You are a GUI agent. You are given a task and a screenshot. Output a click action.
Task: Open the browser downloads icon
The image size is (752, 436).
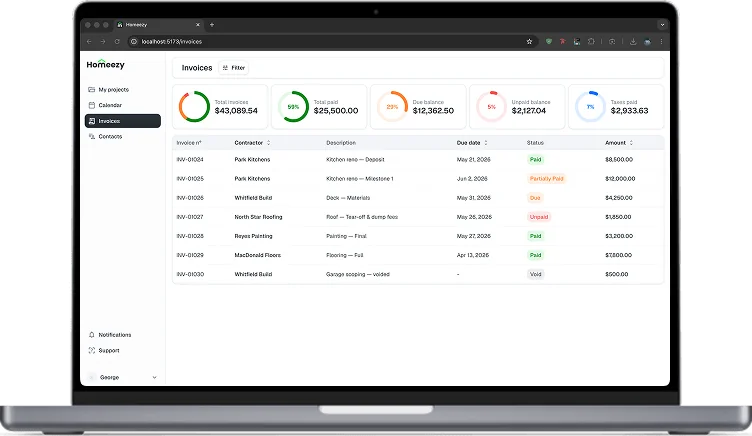click(633, 42)
